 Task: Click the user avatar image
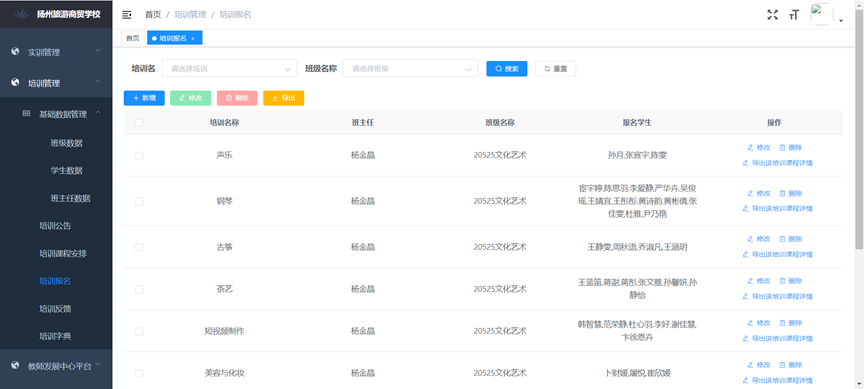[x=822, y=14]
